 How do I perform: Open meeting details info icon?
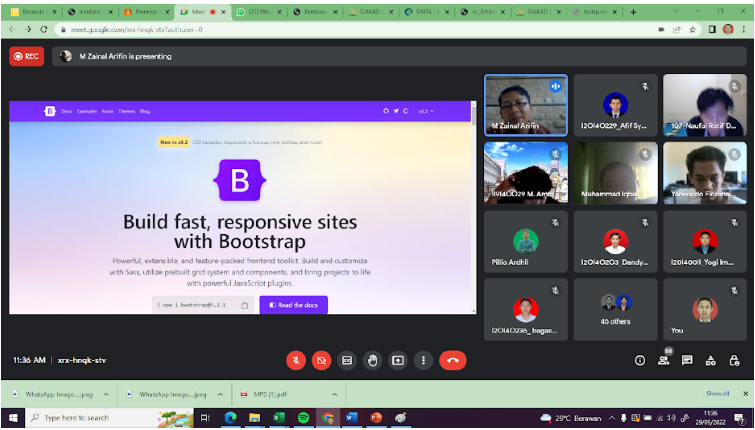click(x=640, y=360)
